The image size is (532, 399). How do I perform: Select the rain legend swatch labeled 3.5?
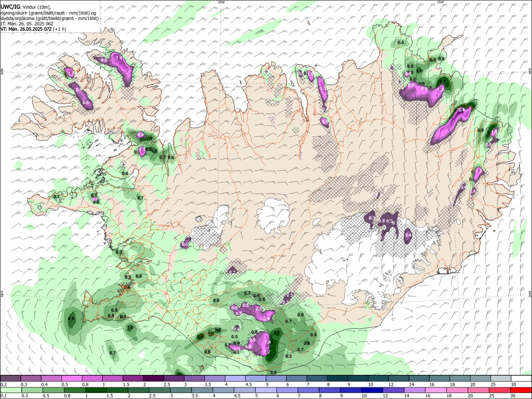coord(202,390)
